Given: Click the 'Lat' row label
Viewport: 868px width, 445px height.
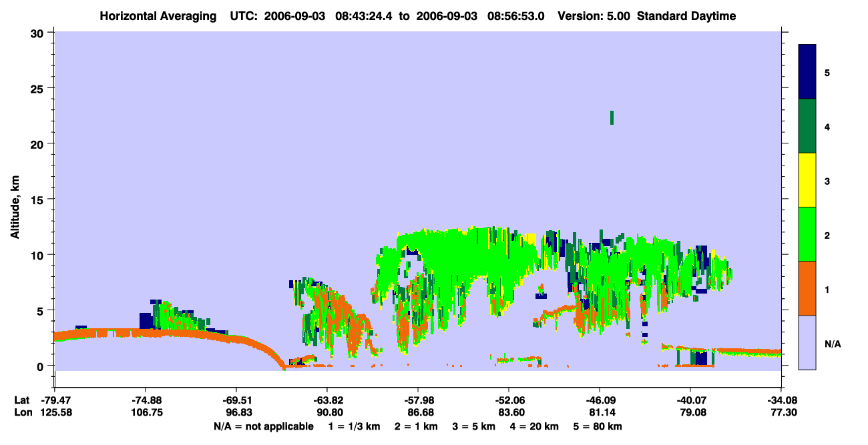Looking at the screenshot, I should [21, 400].
